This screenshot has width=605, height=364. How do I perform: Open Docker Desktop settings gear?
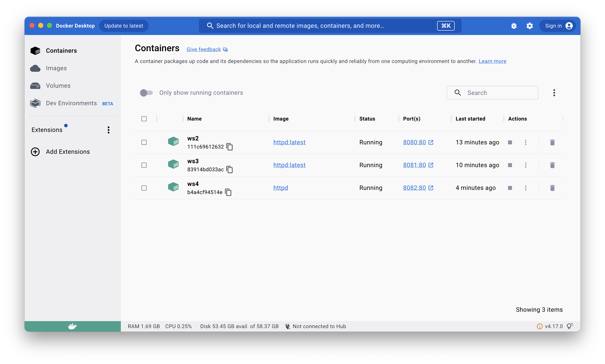click(530, 26)
